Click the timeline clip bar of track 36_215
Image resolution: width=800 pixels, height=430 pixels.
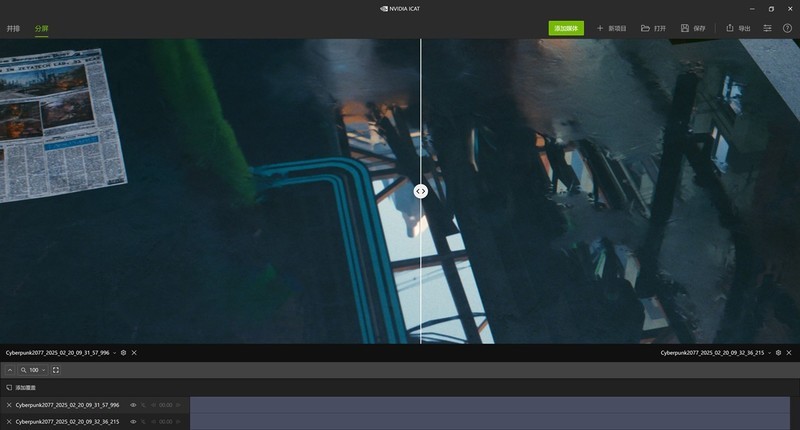[490, 422]
